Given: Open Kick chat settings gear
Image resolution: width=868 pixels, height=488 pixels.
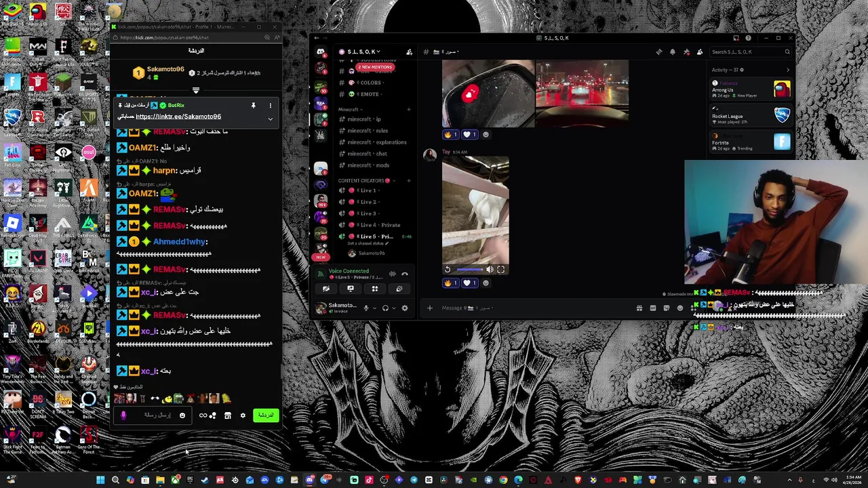Looking at the screenshot, I should pyautogui.click(x=243, y=415).
